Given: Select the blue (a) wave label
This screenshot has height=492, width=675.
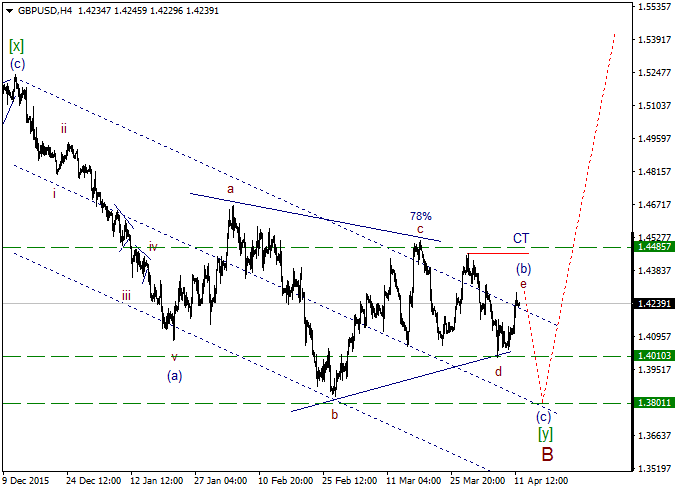Looking at the screenshot, I should pos(174,376).
